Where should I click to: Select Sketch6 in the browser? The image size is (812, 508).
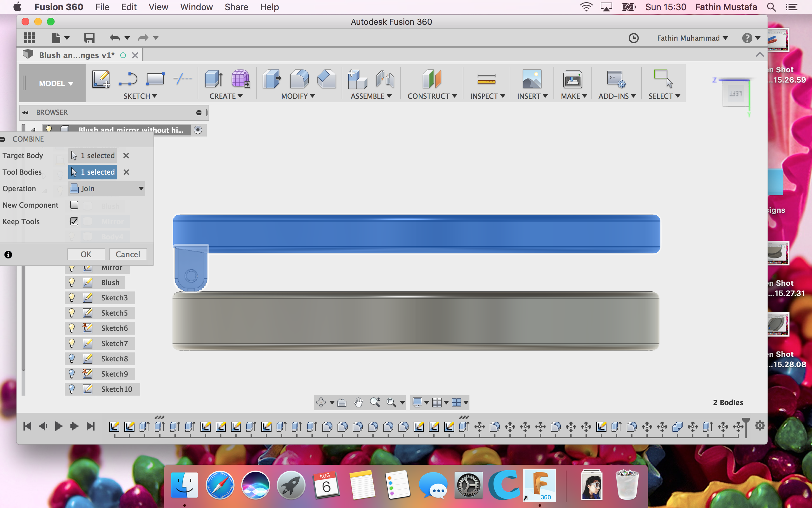[115, 328]
